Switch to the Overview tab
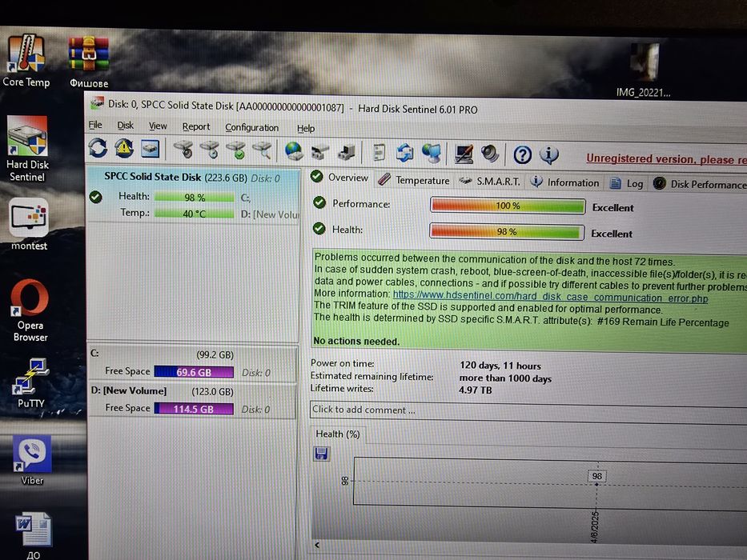Screen dimensions: 747x560 tap(340, 177)
